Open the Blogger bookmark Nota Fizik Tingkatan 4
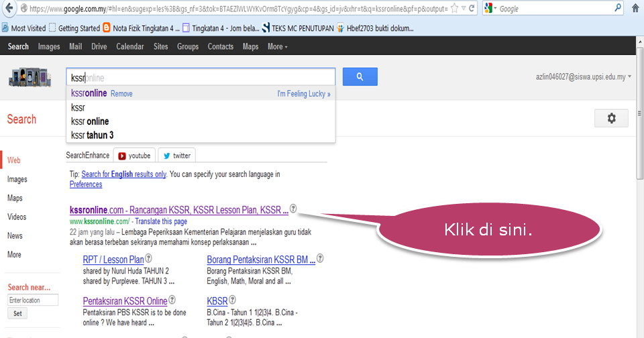 141,28
